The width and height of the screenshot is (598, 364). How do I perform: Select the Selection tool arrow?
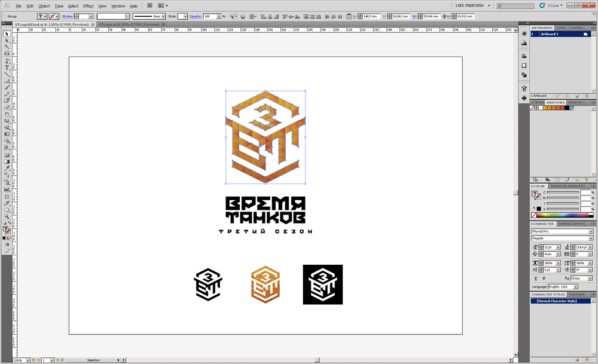[7, 34]
